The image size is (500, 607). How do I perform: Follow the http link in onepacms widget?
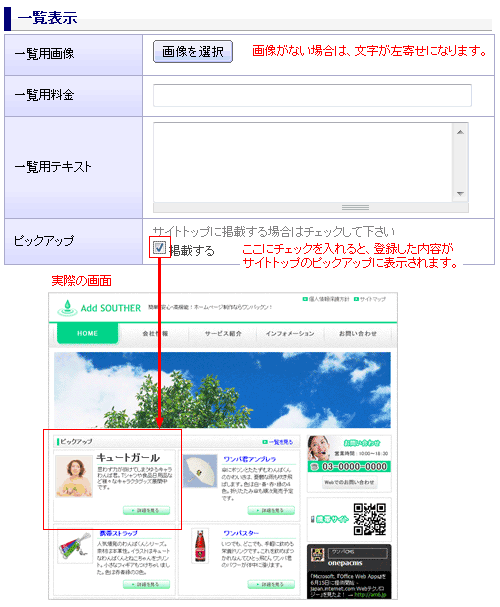370,595
